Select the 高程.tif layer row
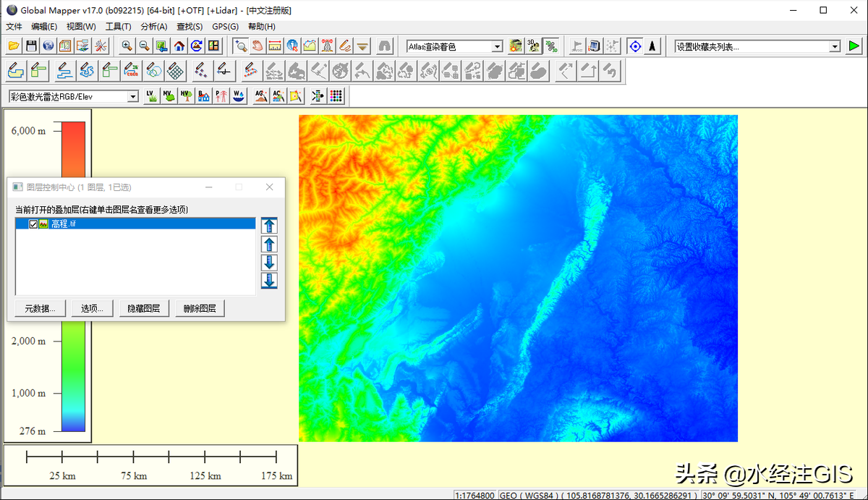This screenshot has width=868, height=500. (136, 224)
